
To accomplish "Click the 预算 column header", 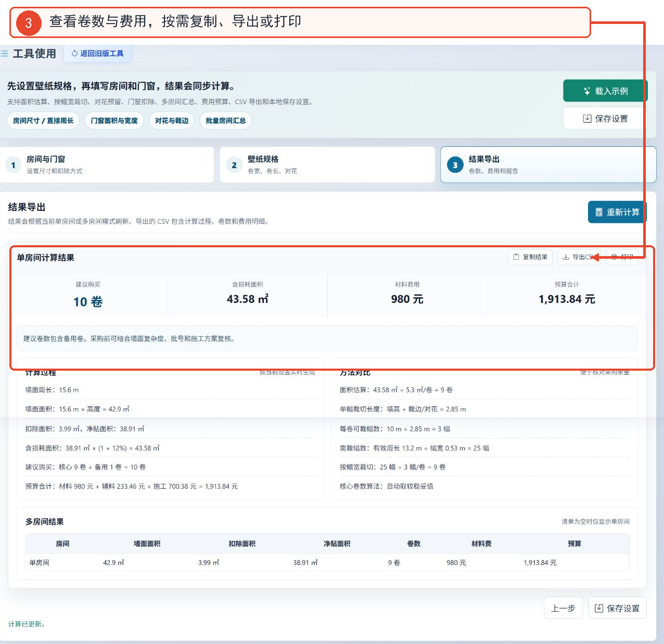I will (574, 544).
